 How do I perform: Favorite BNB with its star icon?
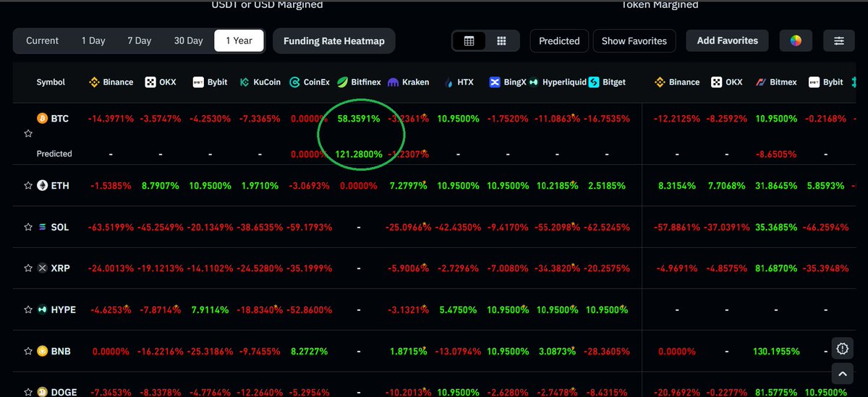pos(28,351)
